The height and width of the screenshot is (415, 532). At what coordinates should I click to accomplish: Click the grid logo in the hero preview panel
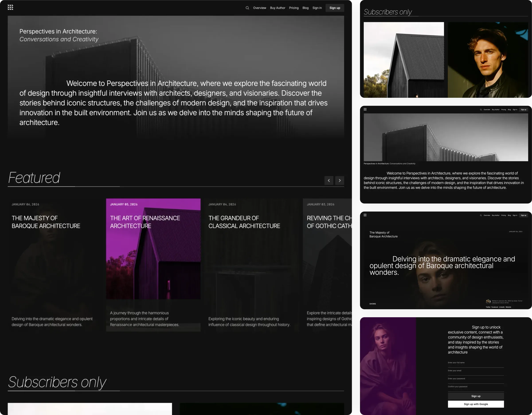coord(365,109)
